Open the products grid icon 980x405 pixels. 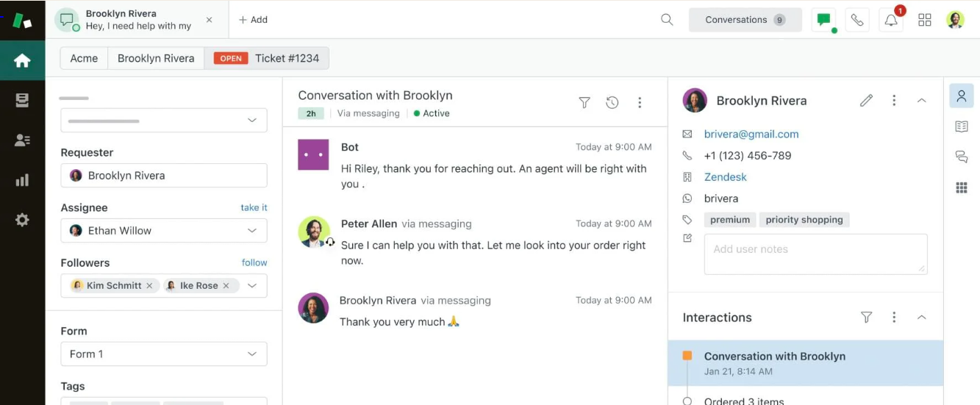(x=925, y=20)
